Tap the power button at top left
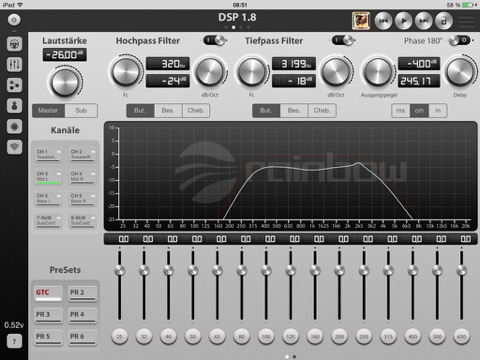 pos(14,20)
